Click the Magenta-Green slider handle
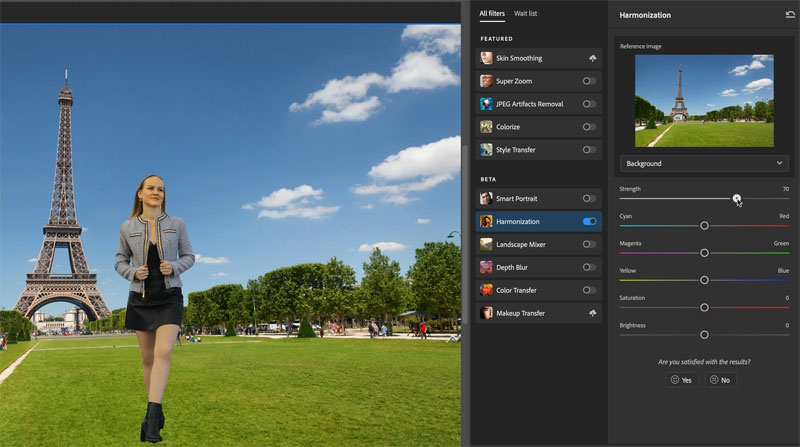 (x=704, y=253)
